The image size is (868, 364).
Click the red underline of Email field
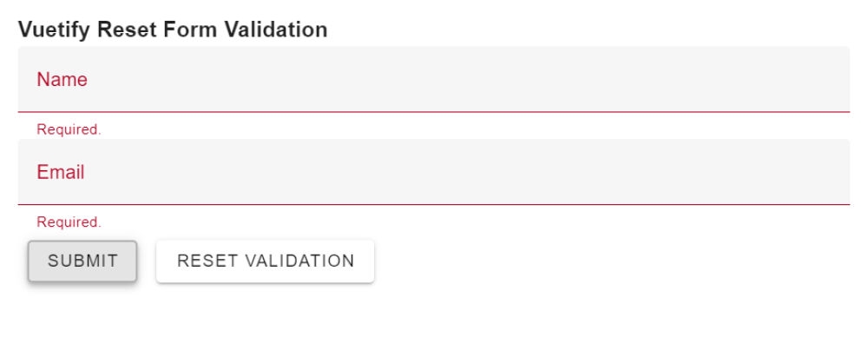coord(433,204)
